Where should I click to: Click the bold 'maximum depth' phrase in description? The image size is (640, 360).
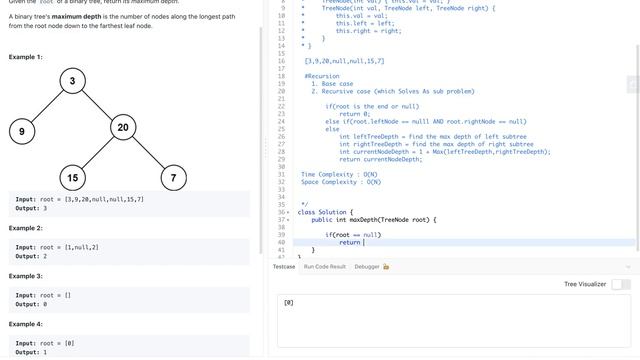click(x=76, y=17)
